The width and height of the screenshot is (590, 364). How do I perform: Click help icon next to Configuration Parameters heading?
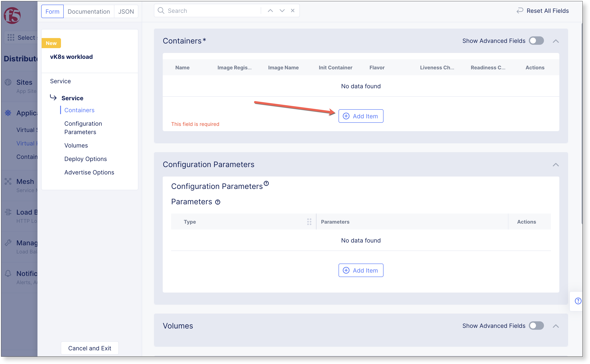266,183
